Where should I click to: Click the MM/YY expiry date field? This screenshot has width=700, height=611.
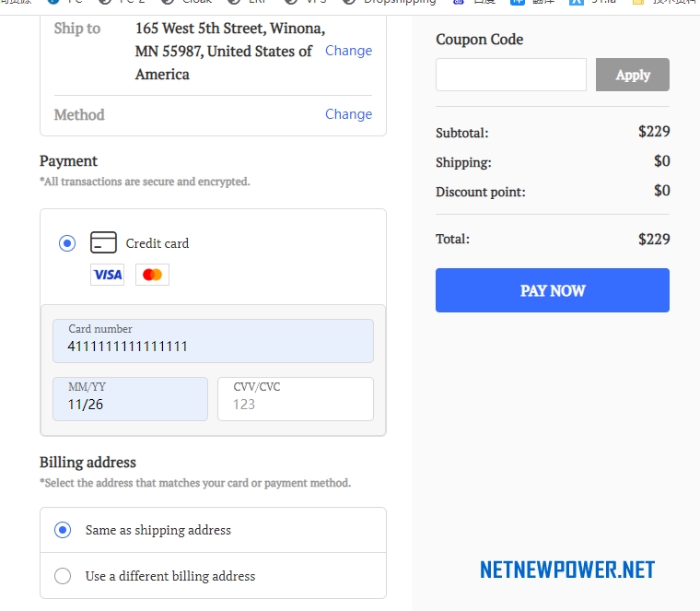(131, 399)
